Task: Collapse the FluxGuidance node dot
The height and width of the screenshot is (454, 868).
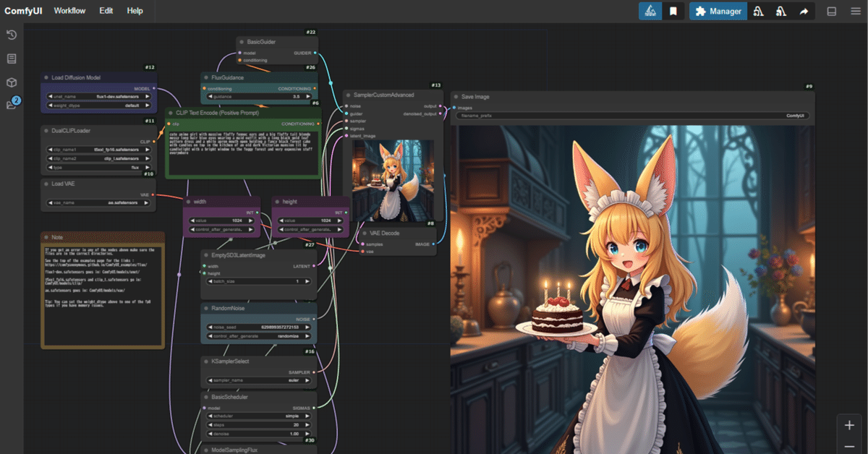Action: 206,77
